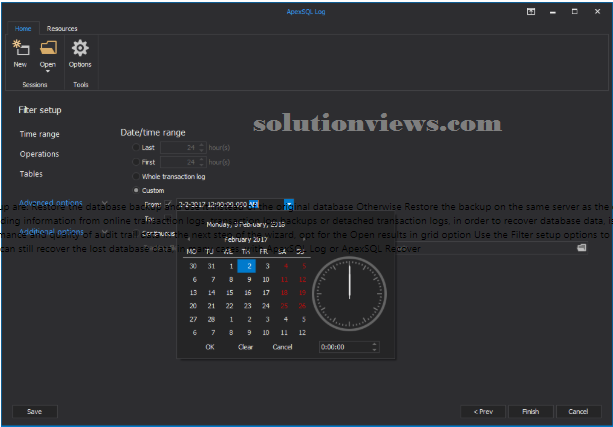Click the ribbon display options icon in title bar
The image size is (613, 427).
point(531,12)
